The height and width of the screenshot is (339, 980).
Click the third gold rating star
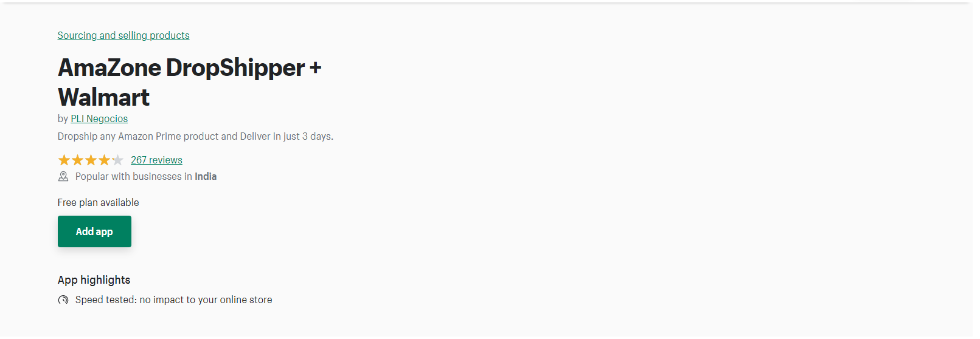[91, 160]
